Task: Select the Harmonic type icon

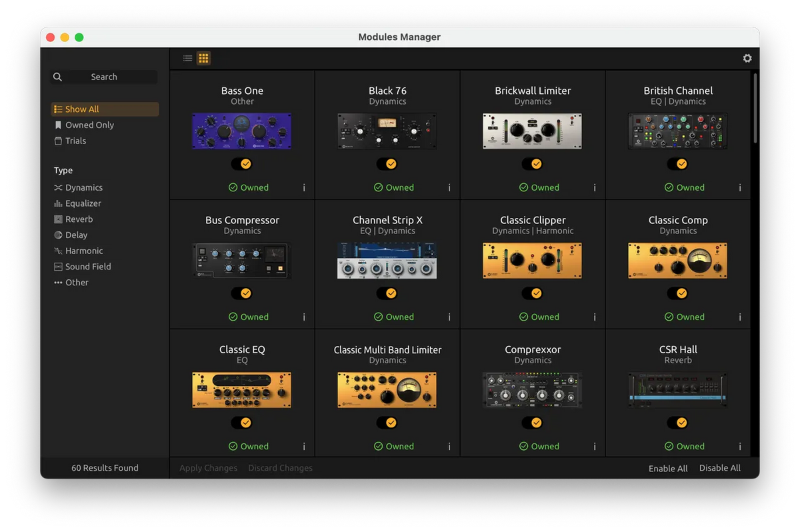Action: [58, 251]
